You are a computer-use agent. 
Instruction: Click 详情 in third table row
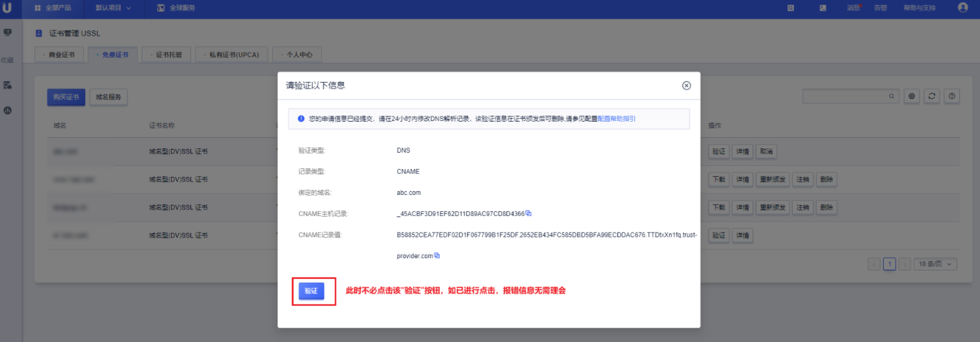click(x=742, y=207)
